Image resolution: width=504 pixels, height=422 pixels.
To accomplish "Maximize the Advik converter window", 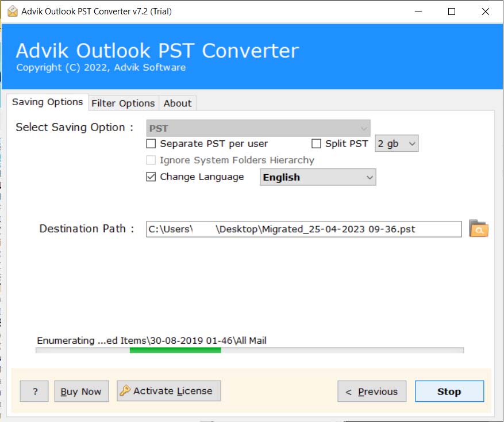I will [x=452, y=11].
